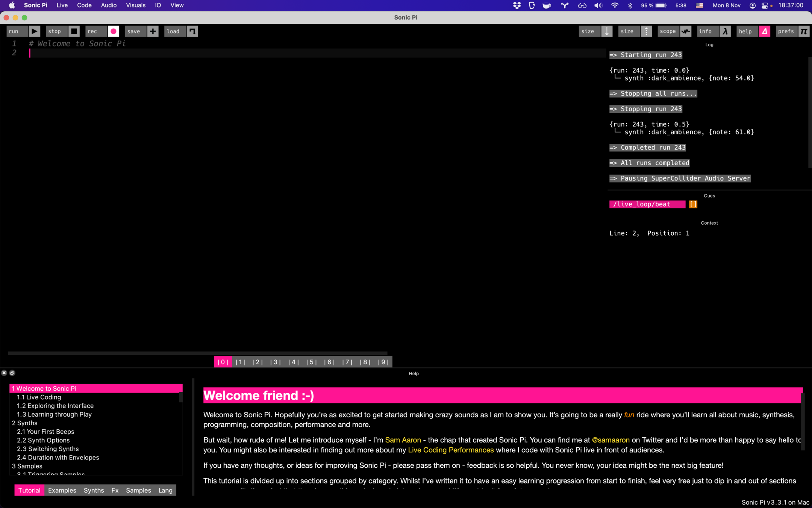Image resolution: width=812 pixels, height=508 pixels.
Task: Click the save plus icon
Action: 153,31
